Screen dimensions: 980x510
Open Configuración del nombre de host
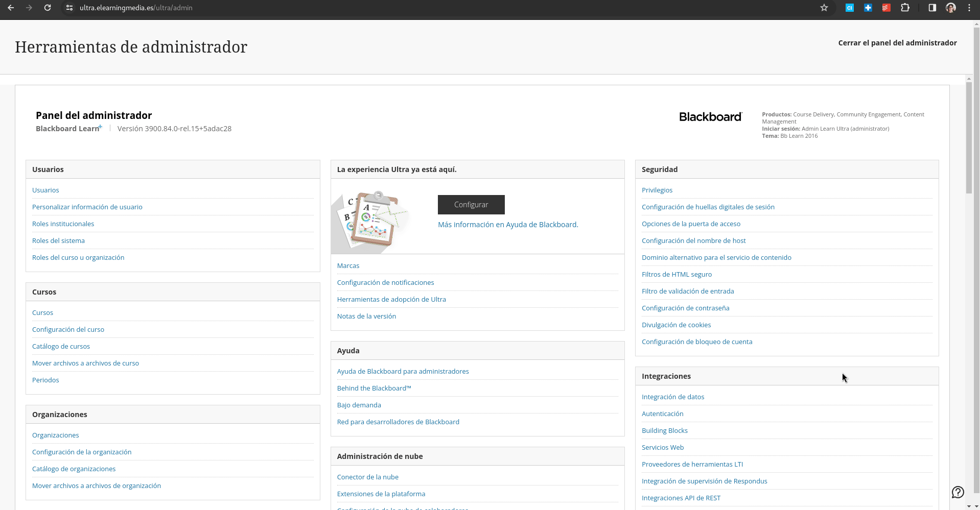coord(694,240)
